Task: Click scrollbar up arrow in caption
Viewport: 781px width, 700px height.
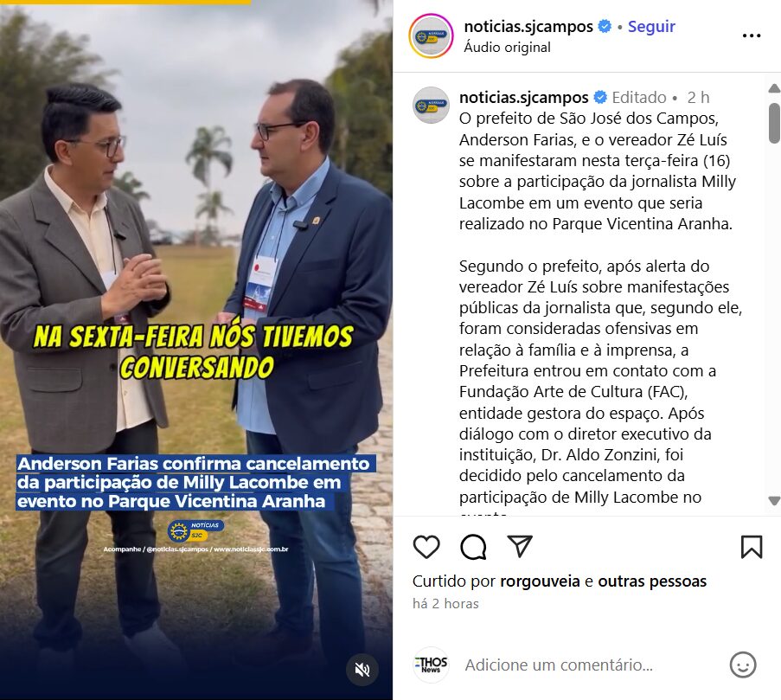Action: [x=774, y=88]
